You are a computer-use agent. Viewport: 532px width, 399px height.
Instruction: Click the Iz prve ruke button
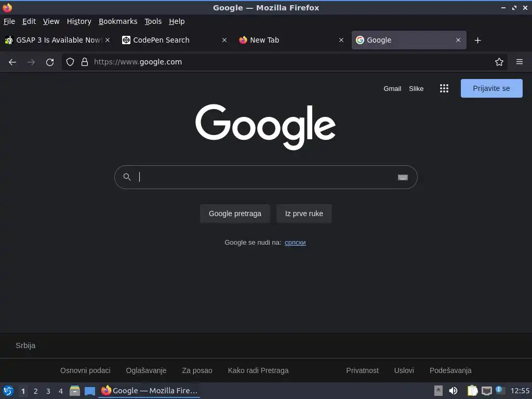click(x=303, y=214)
